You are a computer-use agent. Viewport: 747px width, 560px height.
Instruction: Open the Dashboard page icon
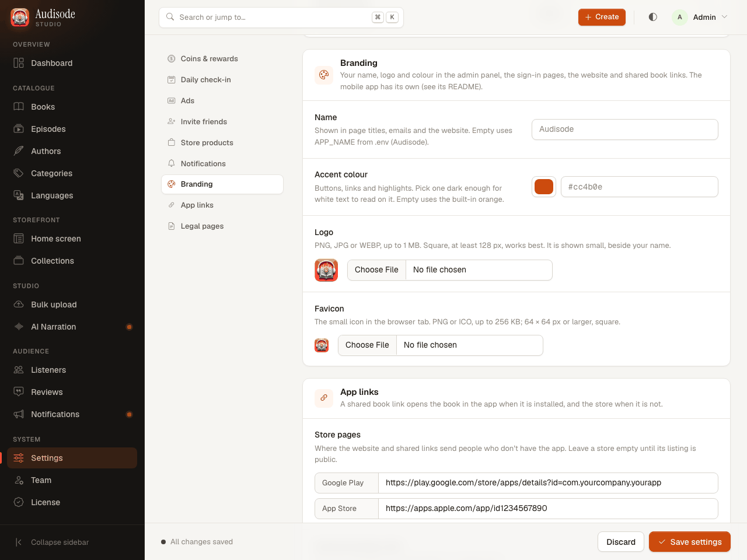[x=19, y=63]
